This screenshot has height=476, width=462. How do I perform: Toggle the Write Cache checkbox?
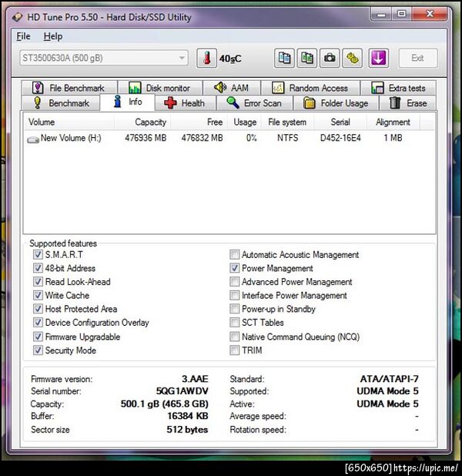38,295
